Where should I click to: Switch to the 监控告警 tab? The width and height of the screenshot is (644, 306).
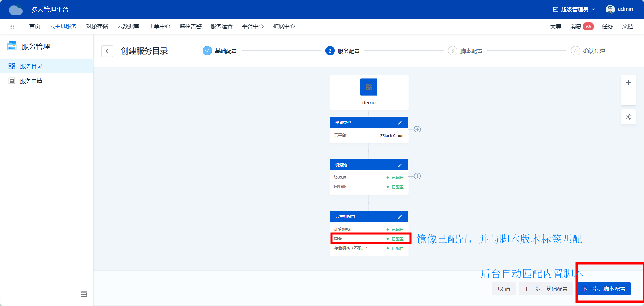point(190,26)
